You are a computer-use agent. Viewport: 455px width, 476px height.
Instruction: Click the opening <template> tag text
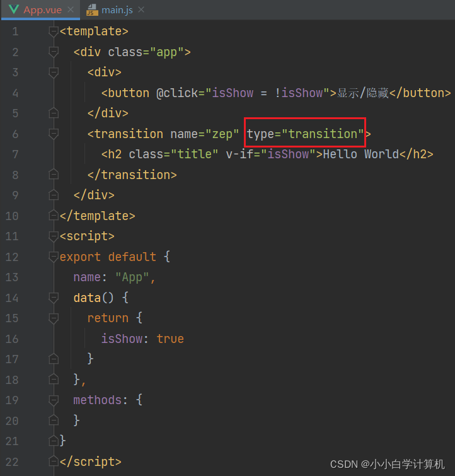tap(94, 32)
